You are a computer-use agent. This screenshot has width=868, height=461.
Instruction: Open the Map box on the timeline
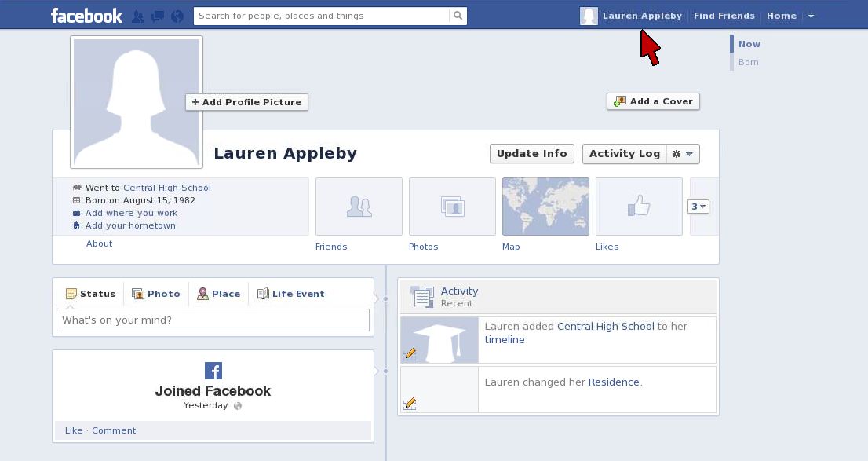point(545,207)
